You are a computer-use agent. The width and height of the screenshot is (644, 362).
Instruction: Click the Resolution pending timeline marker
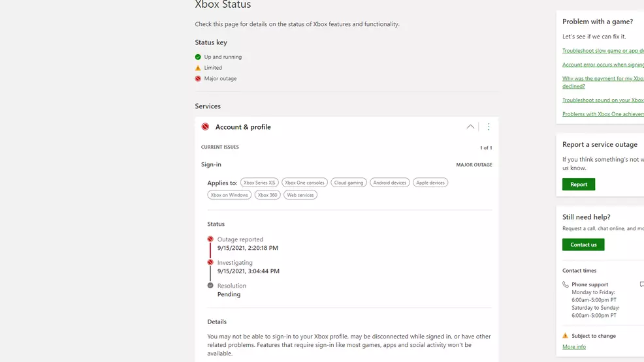tap(210, 285)
